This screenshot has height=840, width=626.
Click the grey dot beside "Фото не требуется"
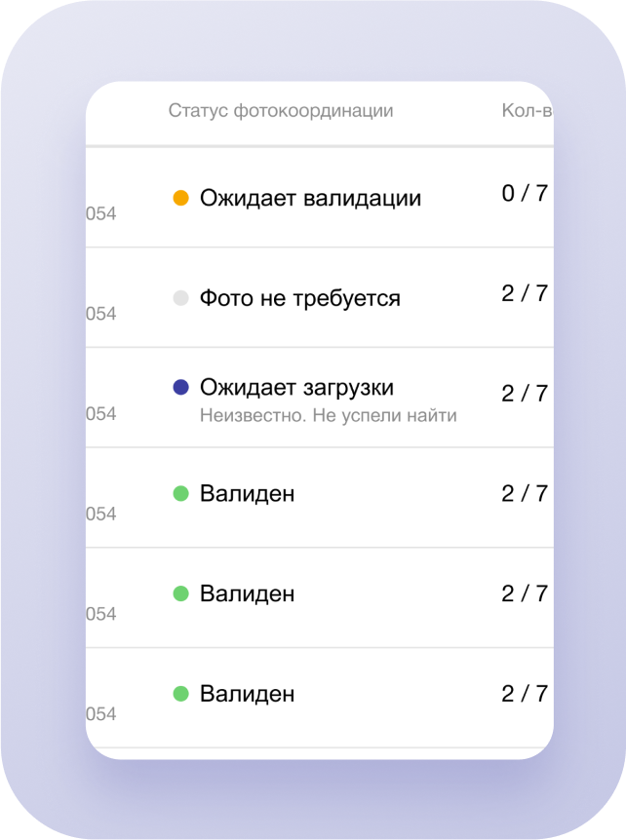pos(180,298)
